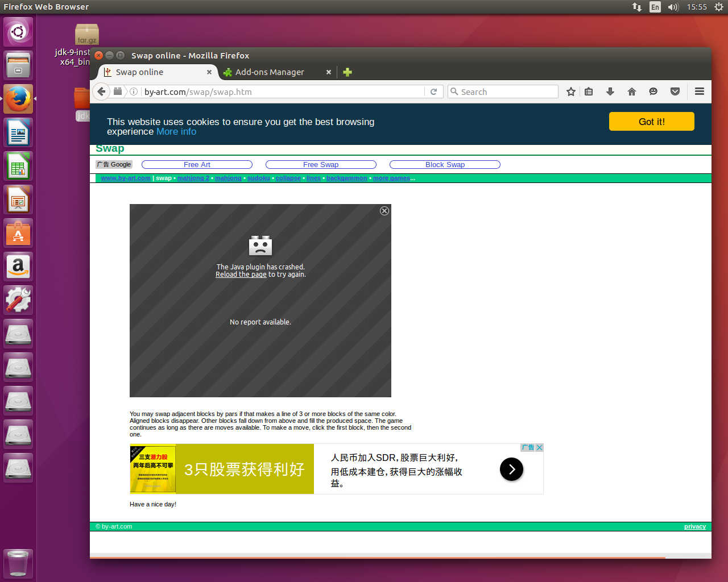
Task: Click the chat smiley toolbar icon
Action: pyautogui.click(x=653, y=92)
